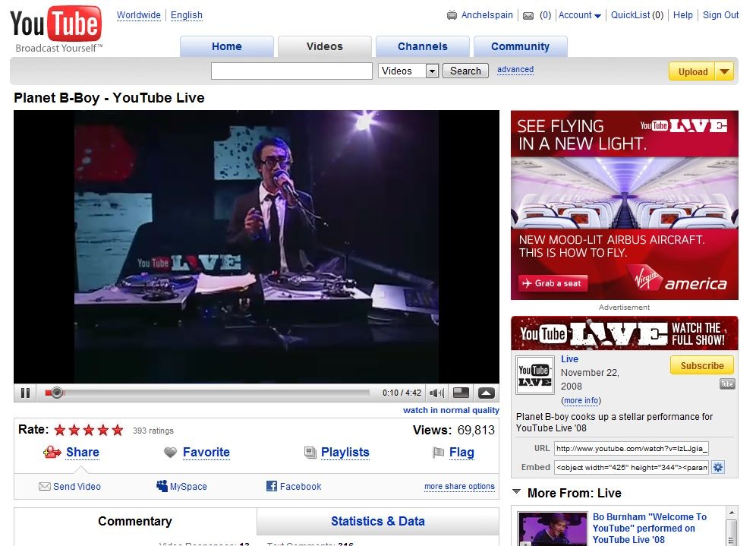This screenshot has height=546, width=756.
Task: Click the video seek bar track
Action: (x=207, y=393)
